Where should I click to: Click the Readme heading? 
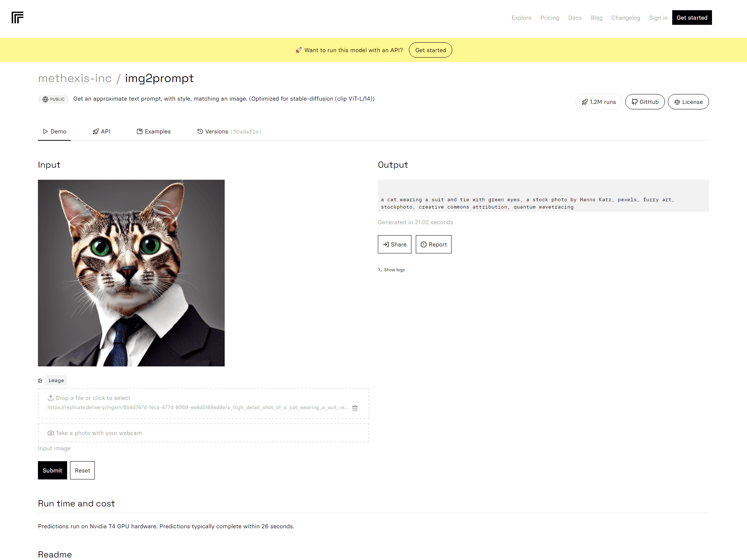click(x=55, y=555)
